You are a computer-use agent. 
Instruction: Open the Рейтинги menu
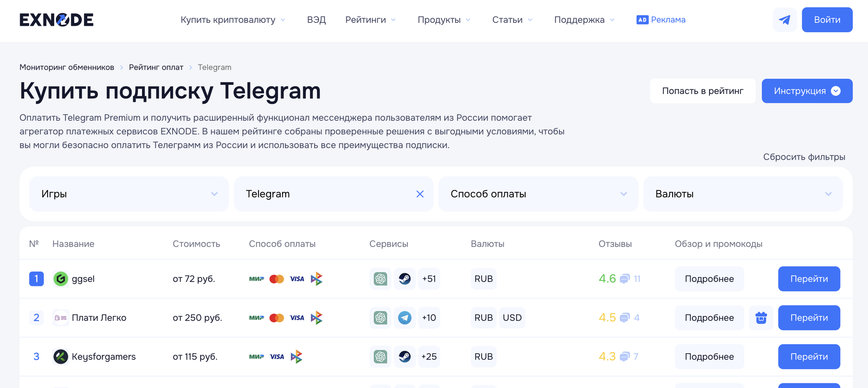(370, 20)
